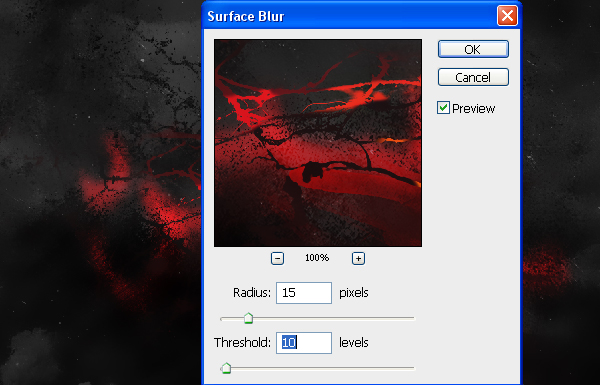
Task: Click the "Radius:" label text
Action: point(252,293)
